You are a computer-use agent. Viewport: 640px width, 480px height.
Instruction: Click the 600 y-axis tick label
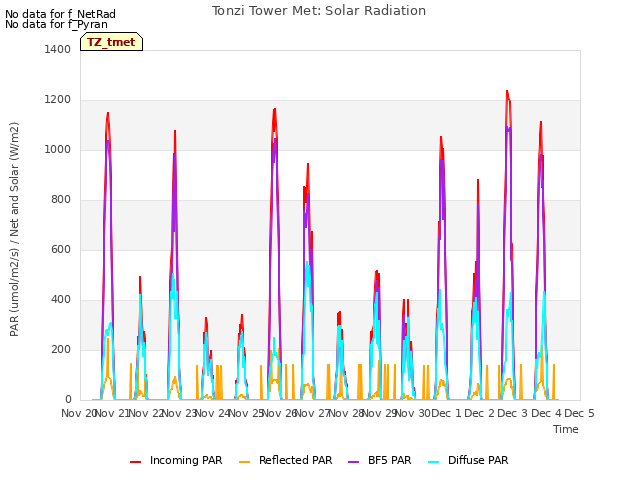[x=61, y=249]
